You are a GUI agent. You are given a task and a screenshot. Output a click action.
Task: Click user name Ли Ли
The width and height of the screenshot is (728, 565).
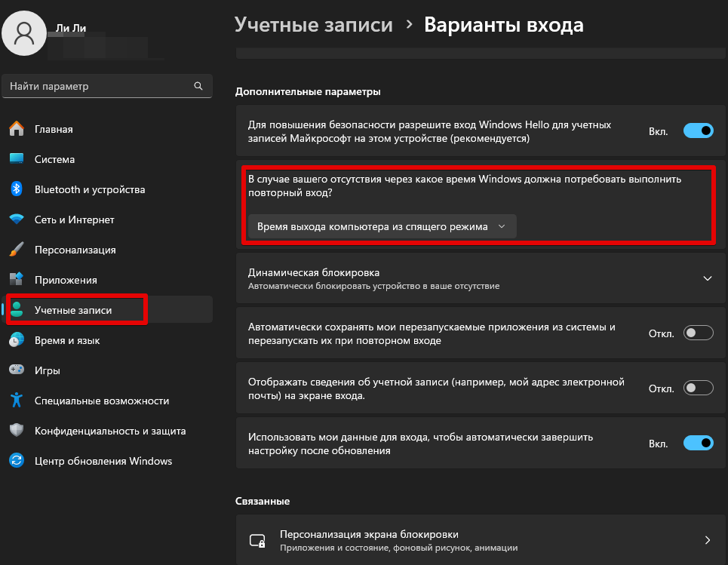(x=71, y=29)
